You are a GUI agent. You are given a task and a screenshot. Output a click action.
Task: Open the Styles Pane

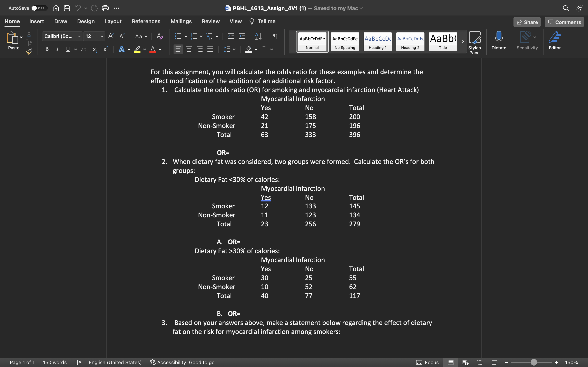point(474,42)
